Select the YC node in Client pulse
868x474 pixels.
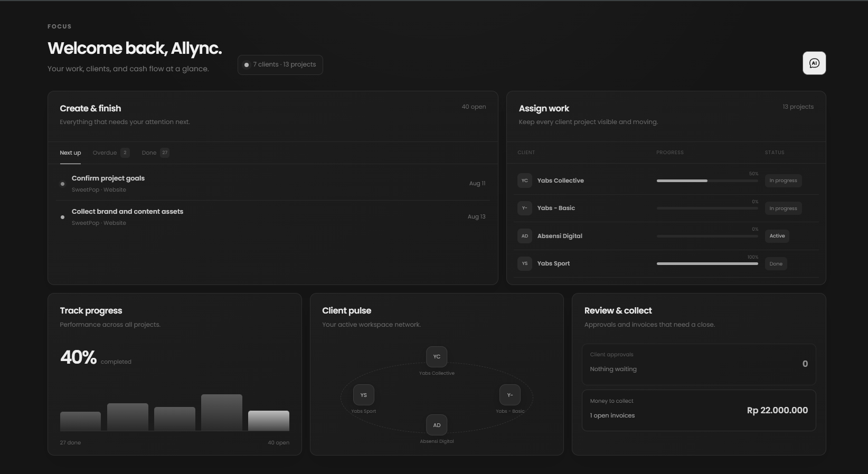(437, 357)
